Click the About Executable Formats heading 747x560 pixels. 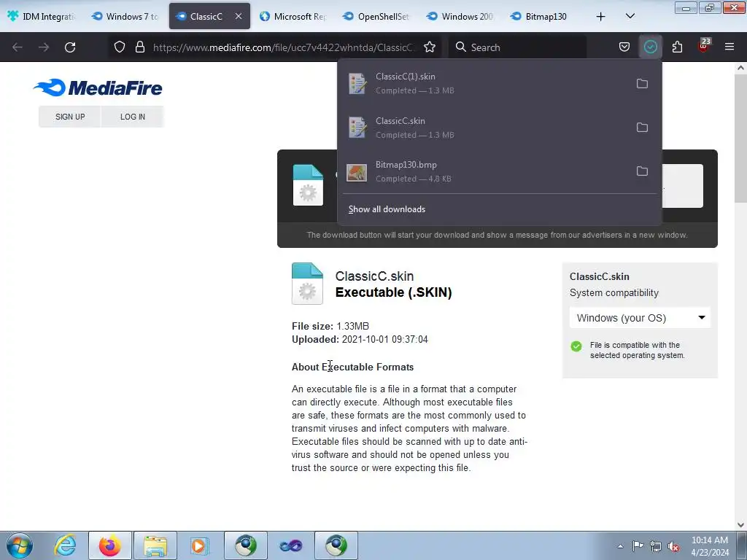tap(352, 367)
